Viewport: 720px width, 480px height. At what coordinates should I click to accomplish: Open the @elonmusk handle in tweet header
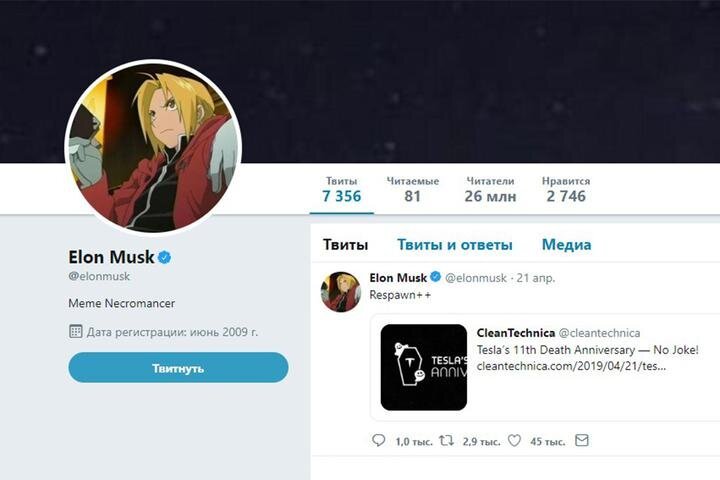pyautogui.click(x=475, y=277)
